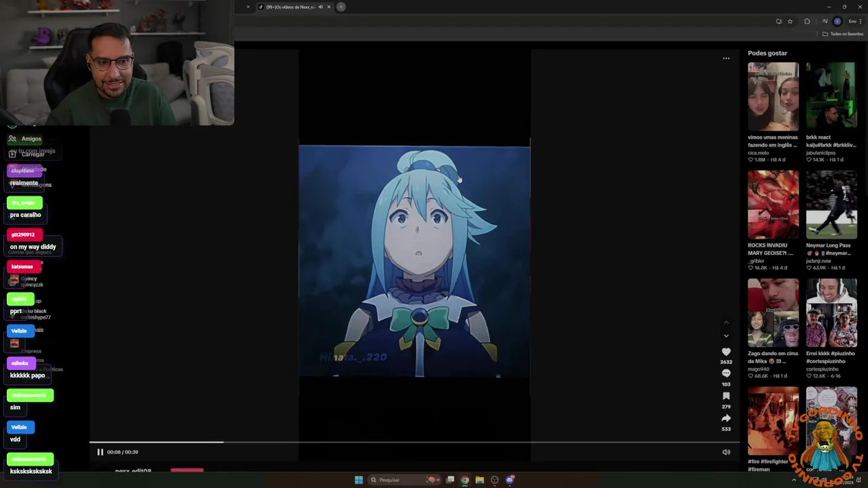Share the video with the arrow icon
Viewport: 868px width, 488px height.
[726, 418]
